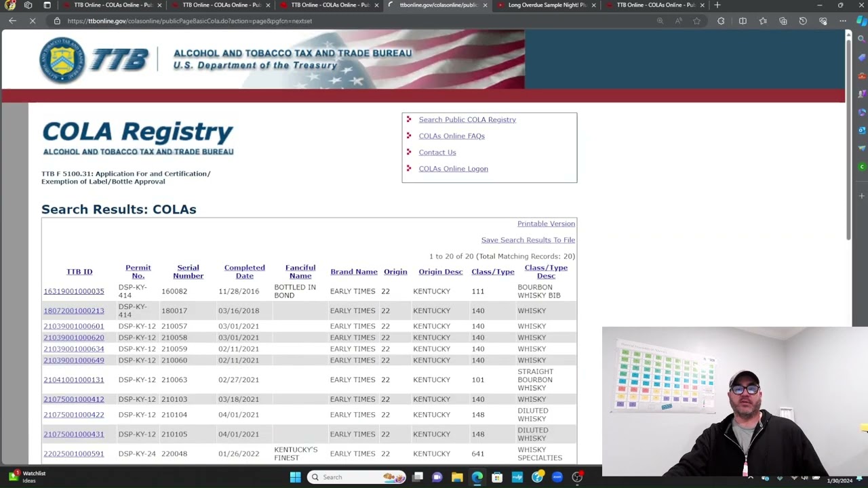Open Collections in the browser toolbar
Screen dimensions: 868x488
[x=783, y=21]
